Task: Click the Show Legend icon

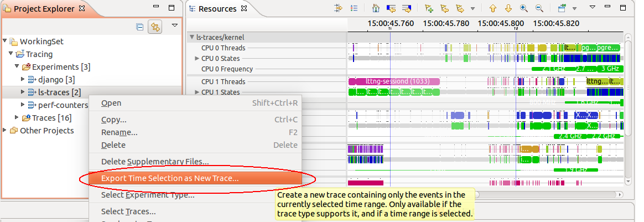Action: point(355,9)
